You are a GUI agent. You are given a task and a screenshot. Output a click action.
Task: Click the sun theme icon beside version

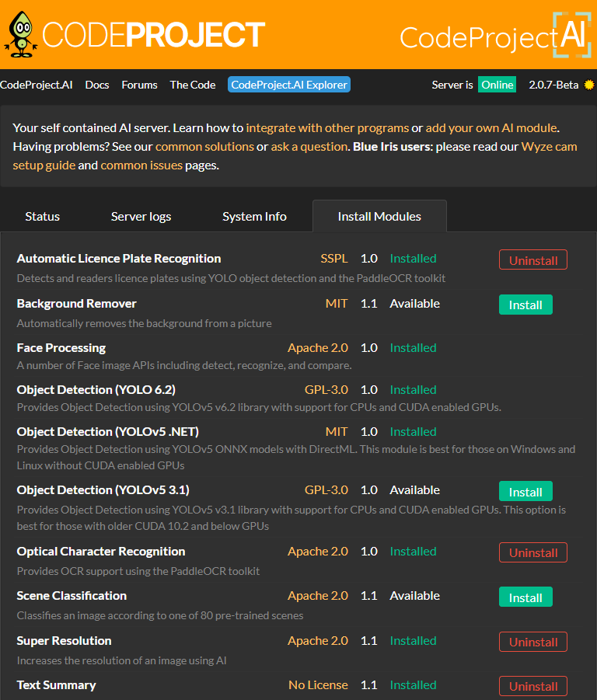[x=589, y=85]
